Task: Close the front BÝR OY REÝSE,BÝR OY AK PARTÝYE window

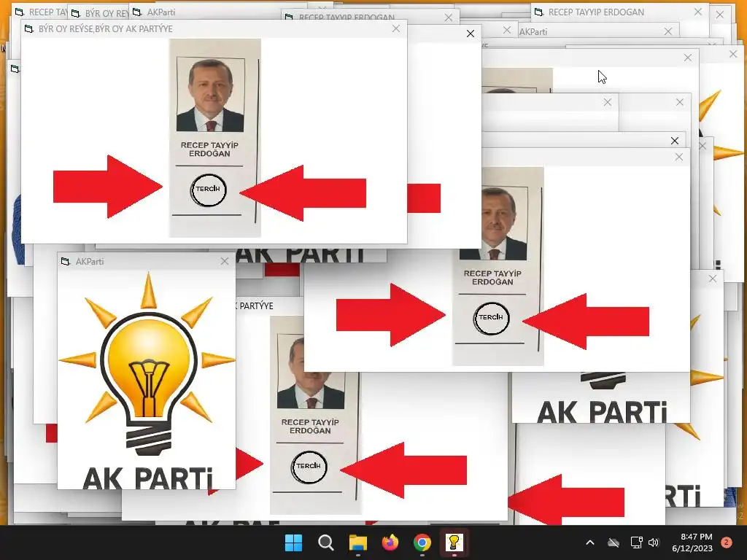Action: [x=396, y=28]
